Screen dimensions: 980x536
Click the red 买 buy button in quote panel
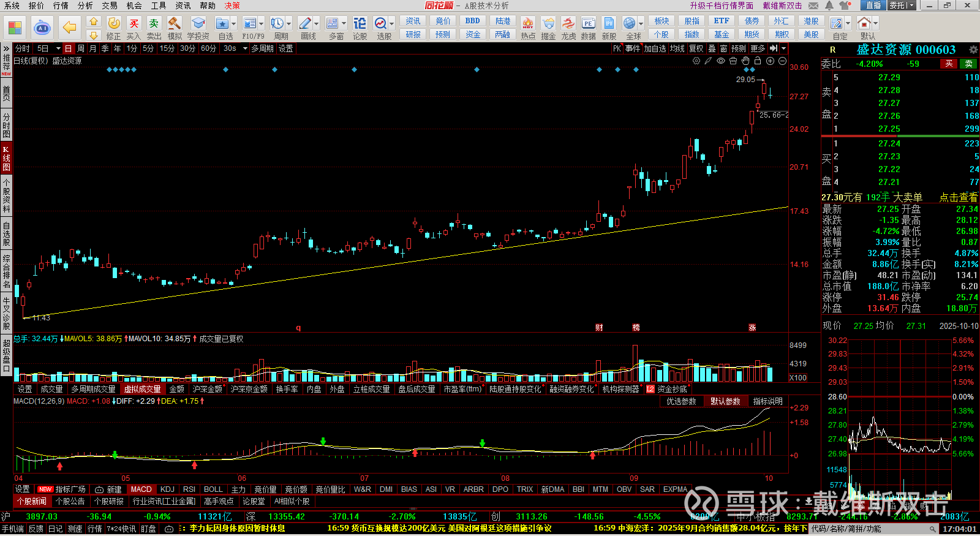[x=949, y=64]
